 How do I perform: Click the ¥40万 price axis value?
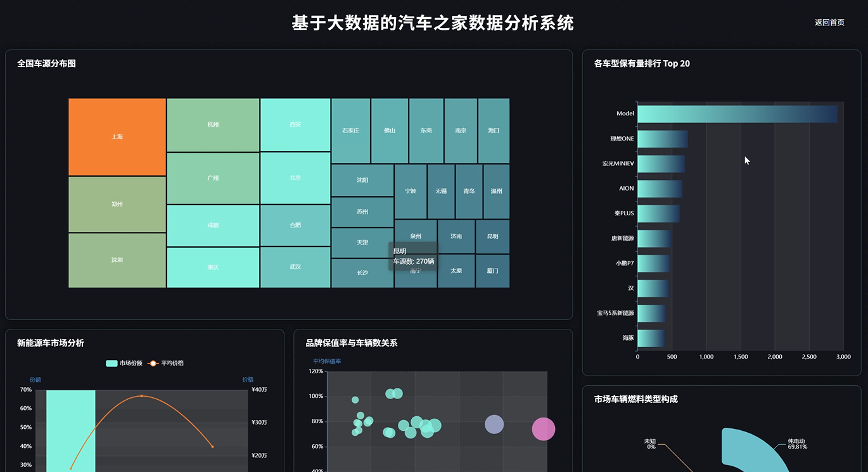259,390
